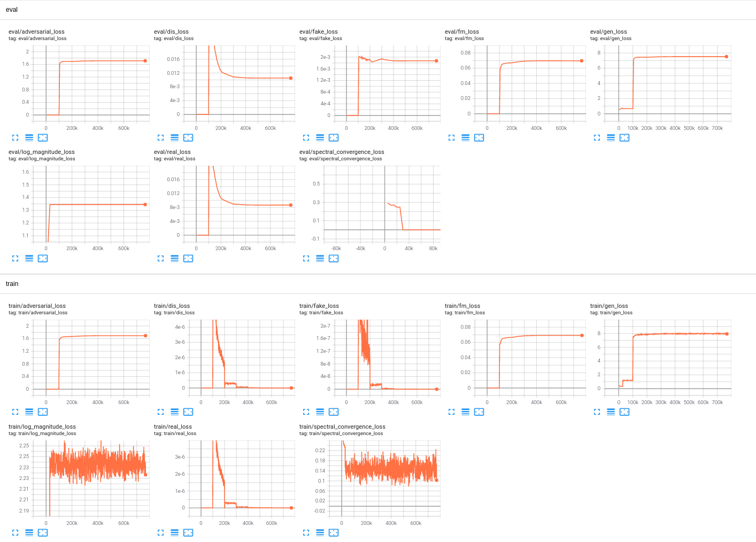Click the train/dis_loss chart title
The image size is (756, 542).
172,306
